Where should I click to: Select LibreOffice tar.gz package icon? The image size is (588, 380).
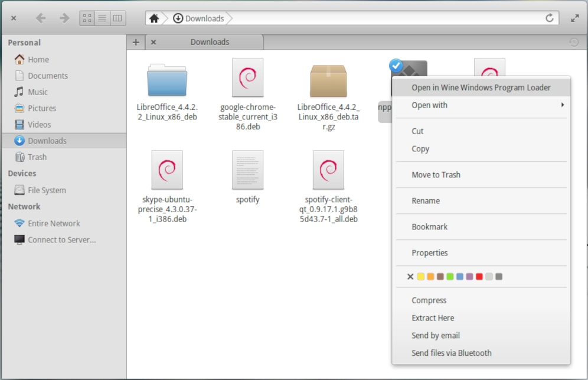(328, 80)
